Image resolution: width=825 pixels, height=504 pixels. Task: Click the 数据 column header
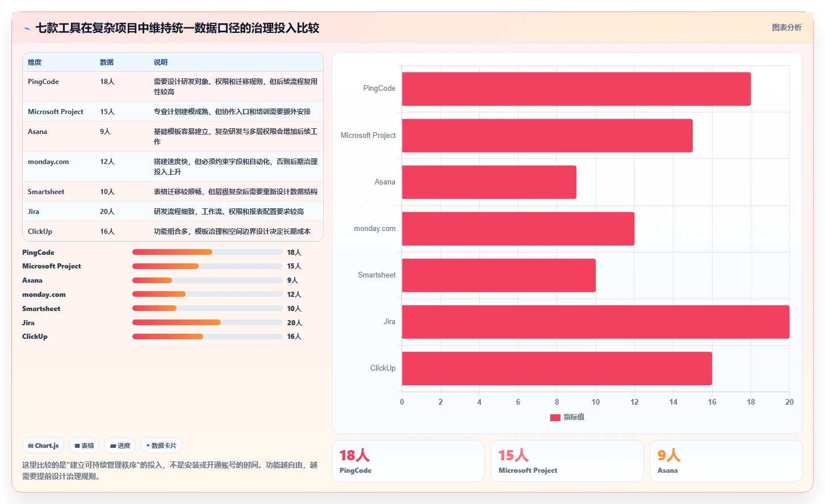[x=107, y=62]
